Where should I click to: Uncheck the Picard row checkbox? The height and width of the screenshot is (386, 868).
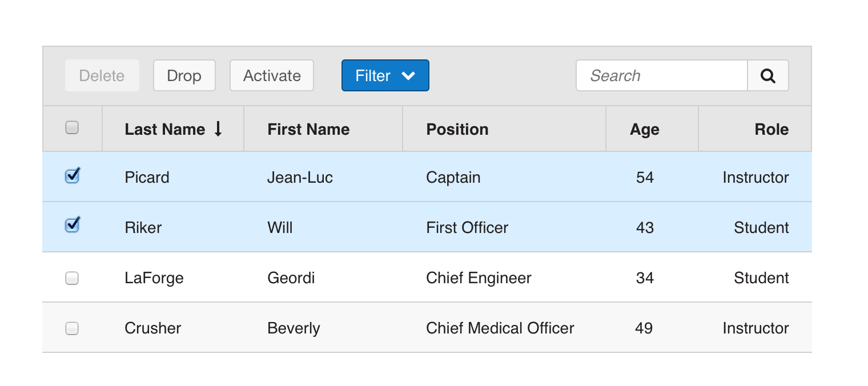point(72,176)
